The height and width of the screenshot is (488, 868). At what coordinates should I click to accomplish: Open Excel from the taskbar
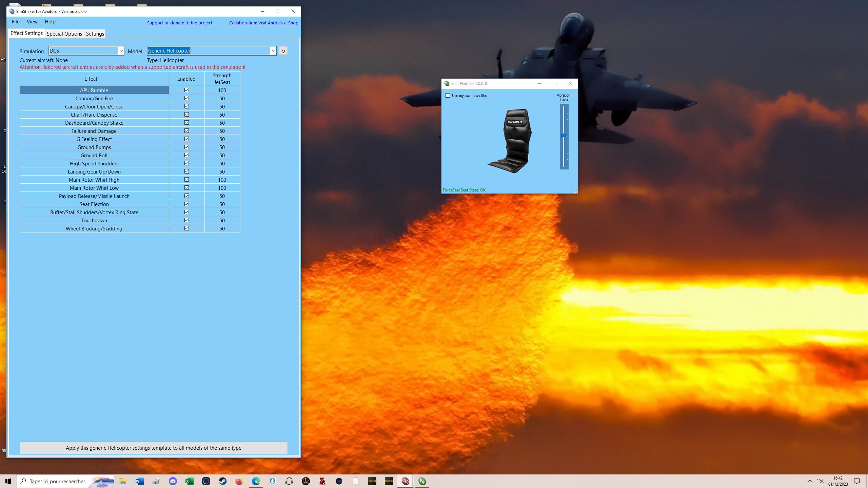click(190, 481)
